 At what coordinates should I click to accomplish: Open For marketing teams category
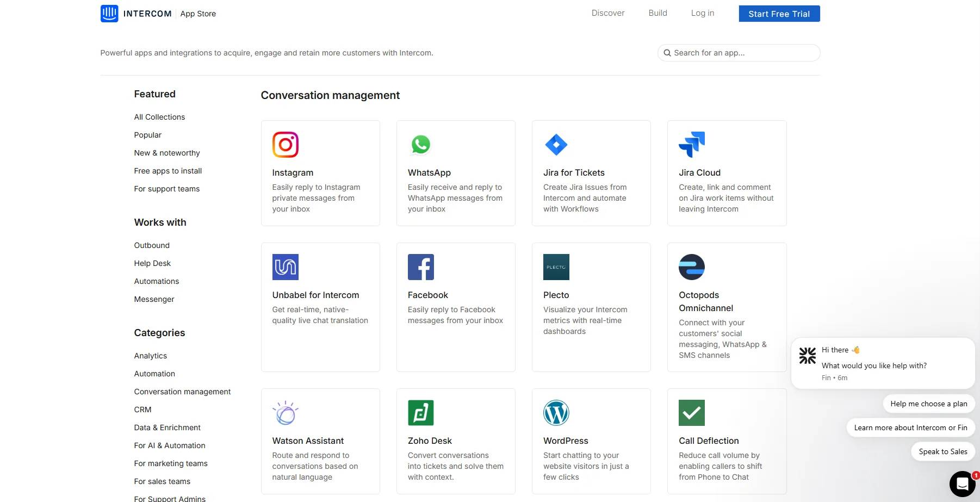[171, 463]
